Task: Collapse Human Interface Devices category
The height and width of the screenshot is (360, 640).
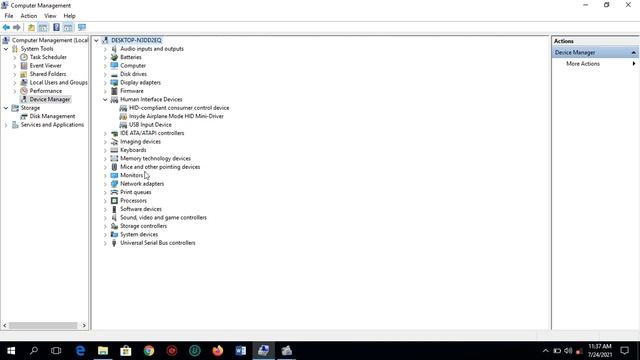Action: 105,100
